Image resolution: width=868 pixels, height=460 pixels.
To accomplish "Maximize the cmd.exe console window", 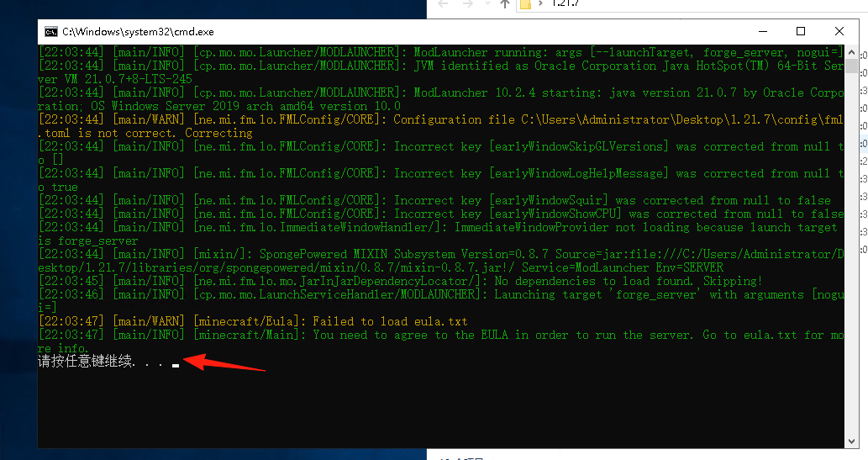I will click(801, 32).
